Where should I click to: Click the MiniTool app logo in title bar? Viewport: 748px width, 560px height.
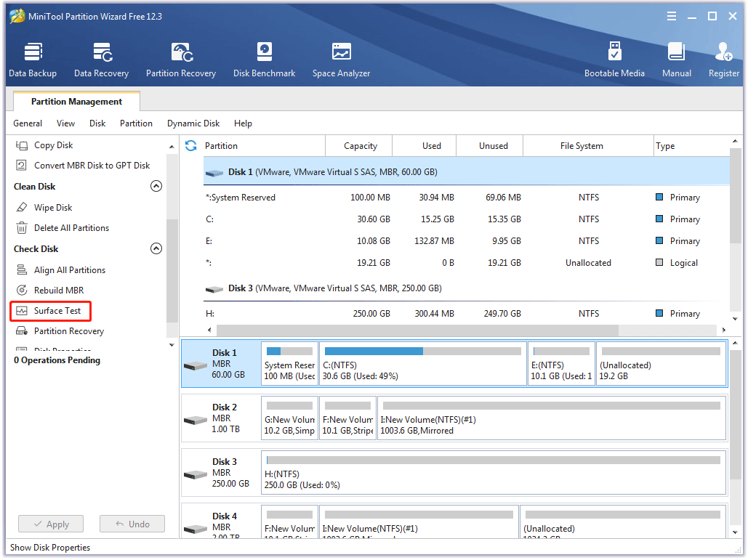click(17, 16)
